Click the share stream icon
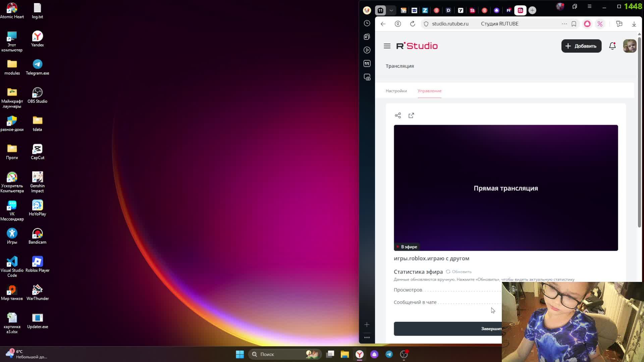 (398, 116)
